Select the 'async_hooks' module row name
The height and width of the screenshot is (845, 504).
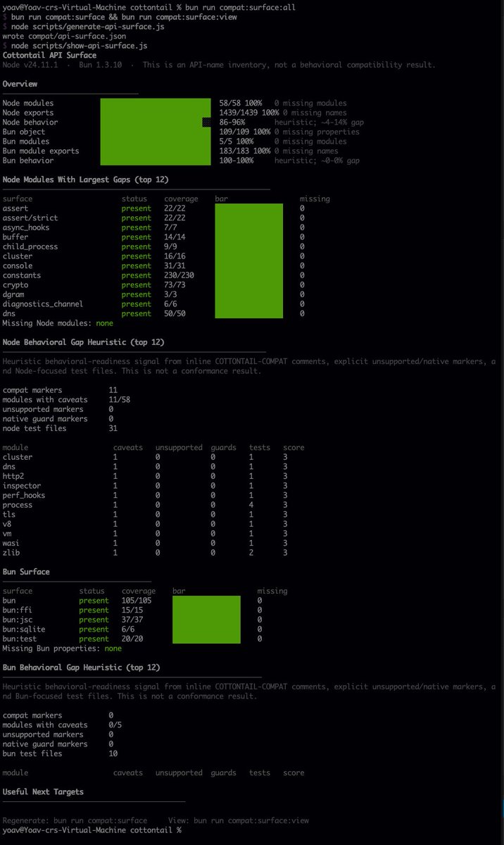pos(26,227)
